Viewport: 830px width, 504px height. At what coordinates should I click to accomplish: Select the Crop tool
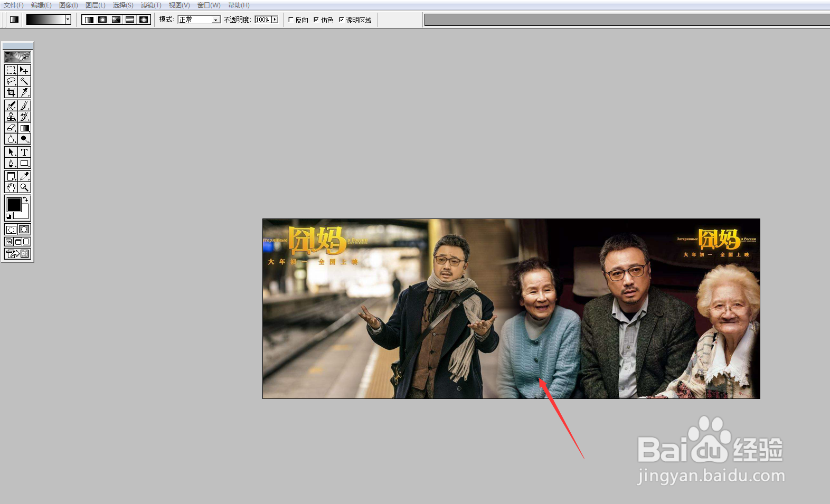coord(11,92)
